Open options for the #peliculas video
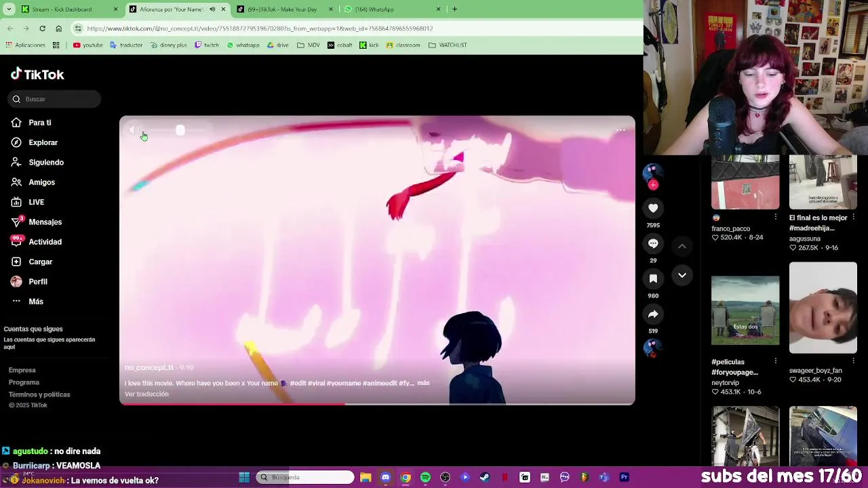Viewport: 868px width, 488px height. pos(775,361)
